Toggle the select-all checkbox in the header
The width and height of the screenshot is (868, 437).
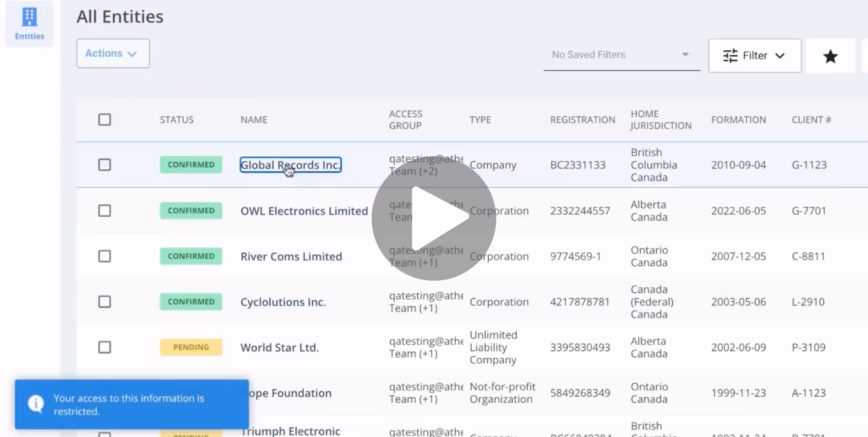[105, 120]
